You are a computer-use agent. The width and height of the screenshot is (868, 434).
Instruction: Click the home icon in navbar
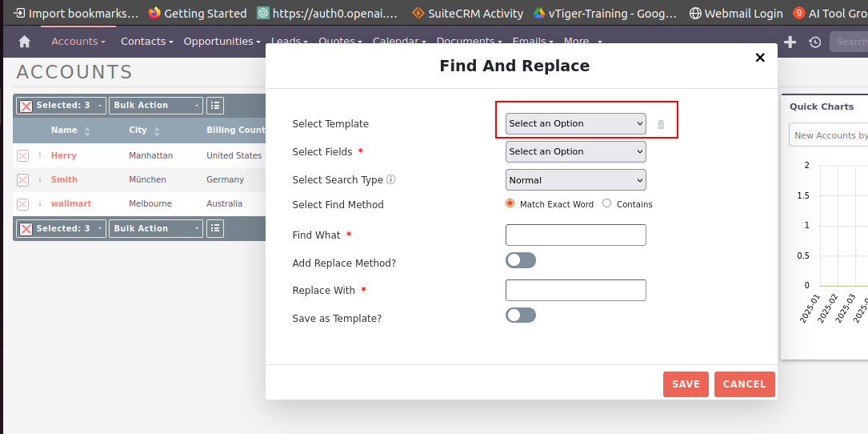point(24,42)
